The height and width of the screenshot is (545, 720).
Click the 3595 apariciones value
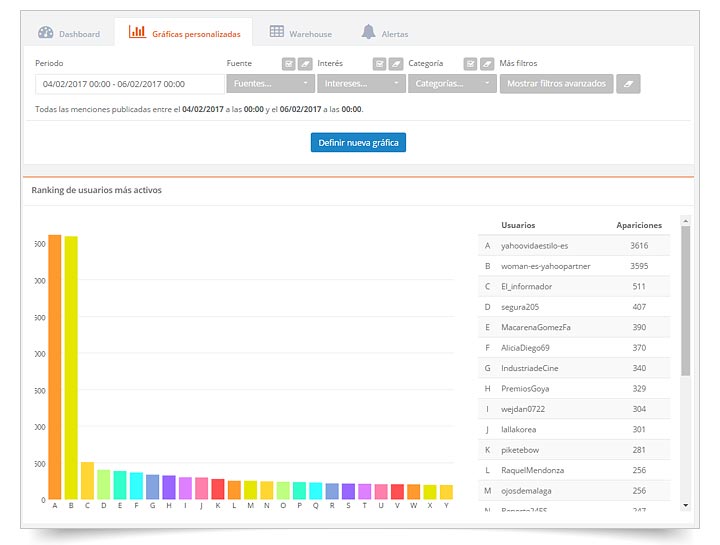point(639,266)
